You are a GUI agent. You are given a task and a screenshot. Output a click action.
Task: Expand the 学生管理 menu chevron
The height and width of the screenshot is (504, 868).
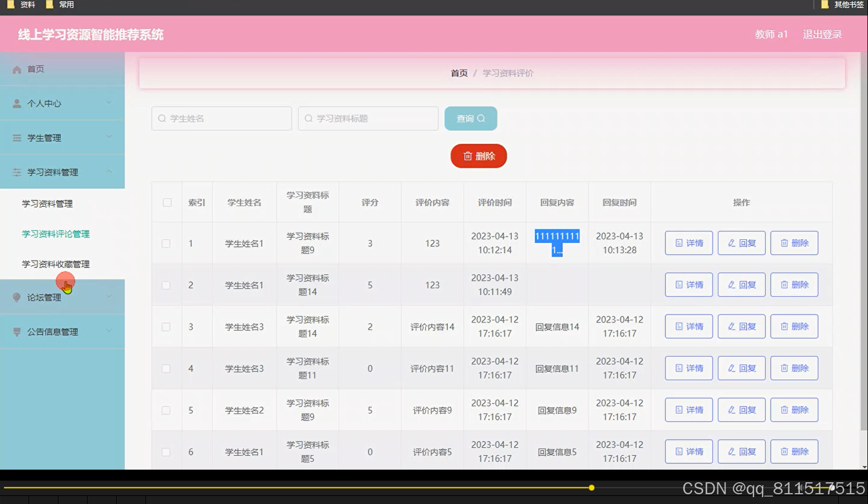pos(109,137)
